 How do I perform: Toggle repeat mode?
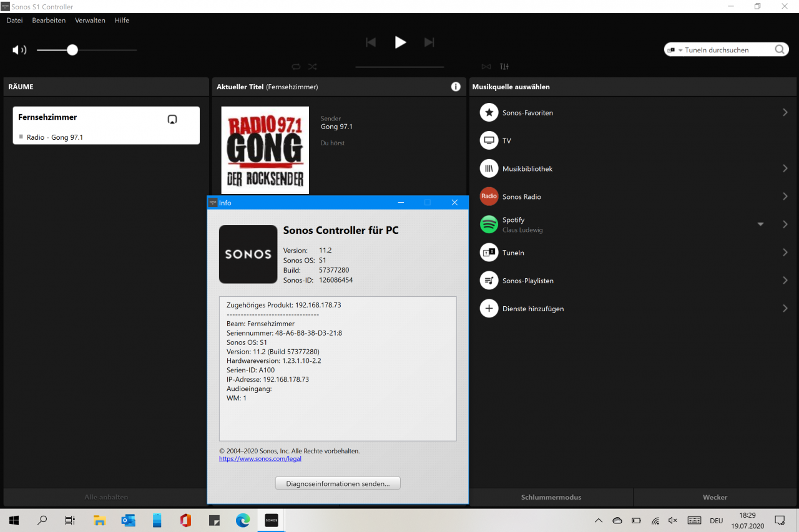296,67
